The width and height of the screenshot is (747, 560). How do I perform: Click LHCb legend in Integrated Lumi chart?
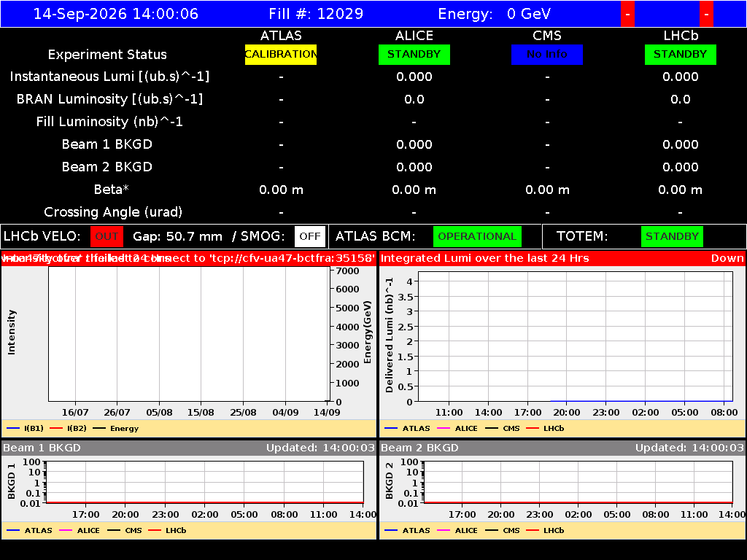click(545, 429)
